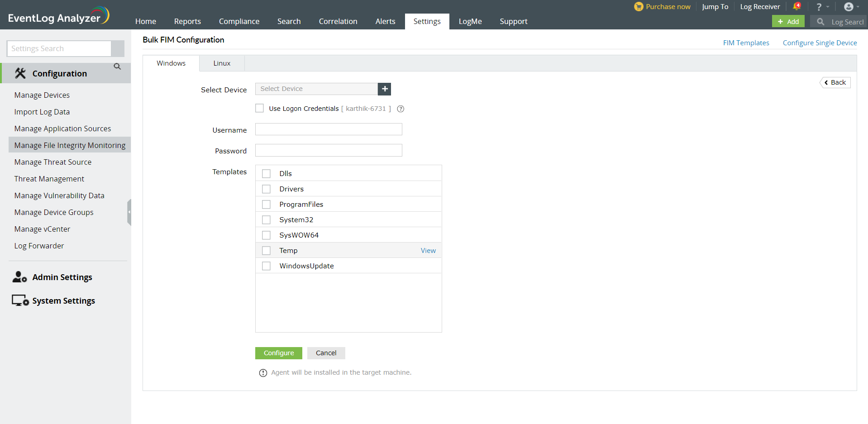Viewport: 868px width, 424px height.
Task: Check the SysWOW64 template
Action: click(x=266, y=235)
